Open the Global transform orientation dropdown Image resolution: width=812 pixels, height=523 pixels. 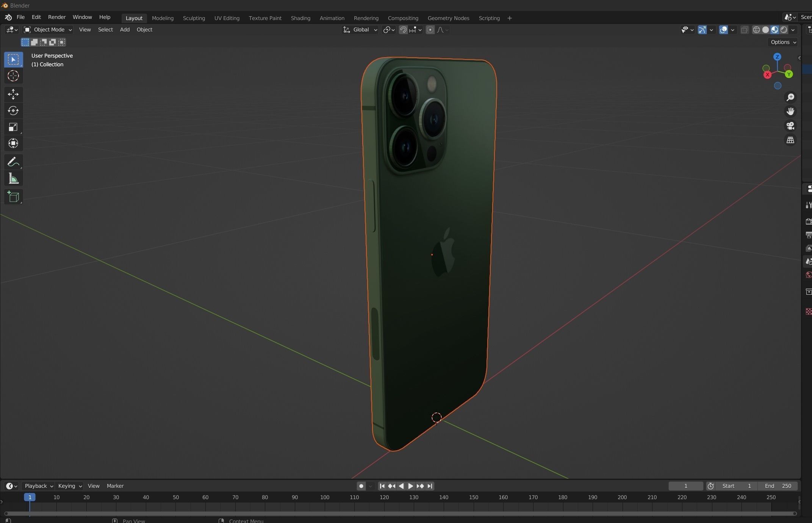pyautogui.click(x=360, y=30)
